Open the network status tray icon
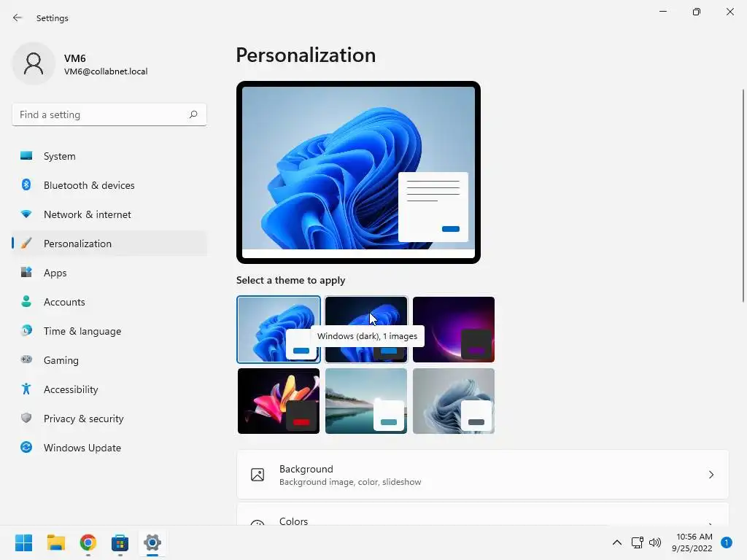The height and width of the screenshot is (560, 747). click(x=638, y=542)
